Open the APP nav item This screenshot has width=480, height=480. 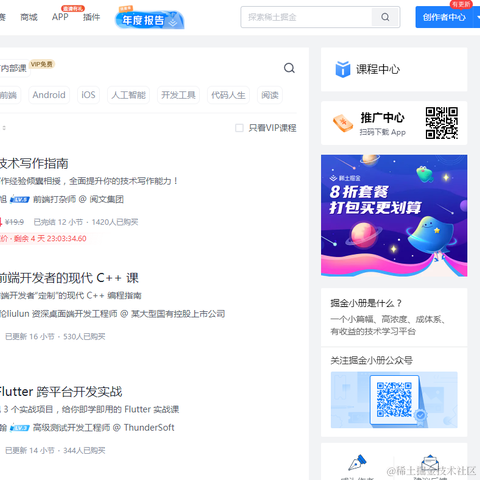60,17
